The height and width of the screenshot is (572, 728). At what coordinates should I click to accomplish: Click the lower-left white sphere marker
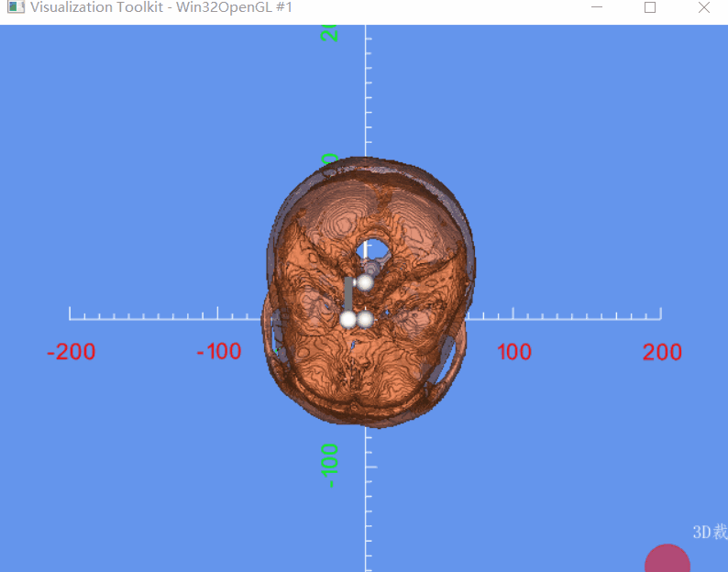[x=347, y=319]
